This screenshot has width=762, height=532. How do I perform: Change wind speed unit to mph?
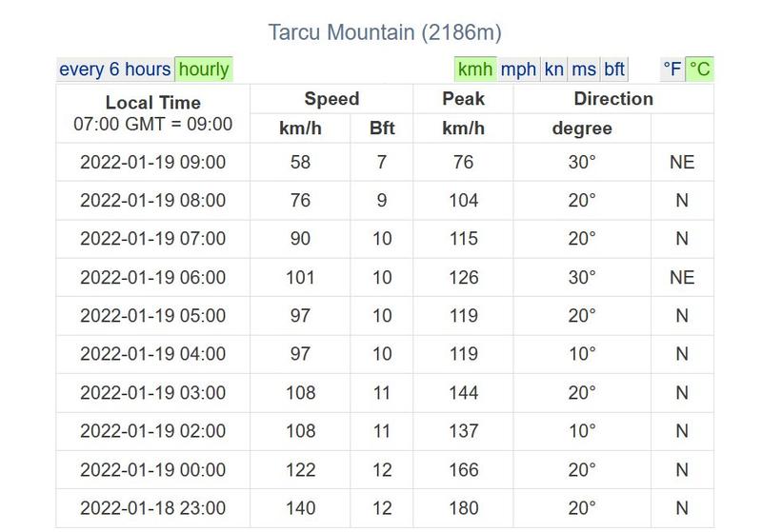click(x=518, y=69)
